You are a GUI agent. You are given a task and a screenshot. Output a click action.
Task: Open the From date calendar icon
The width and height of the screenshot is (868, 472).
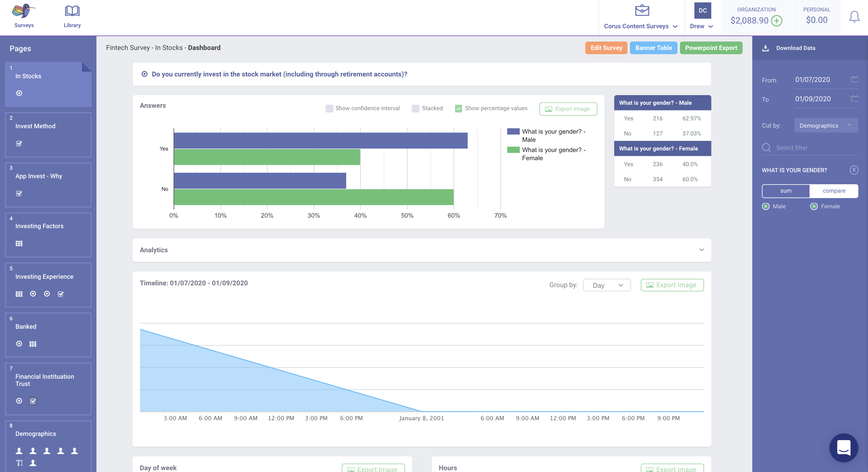(x=854, y=79)
